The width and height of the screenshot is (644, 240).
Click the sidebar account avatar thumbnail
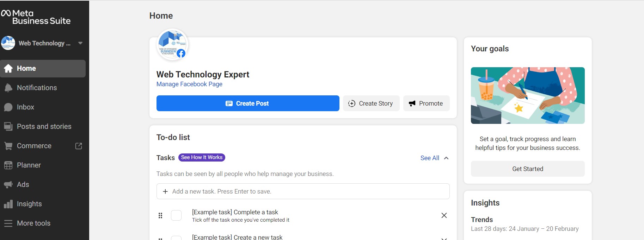coord(8,43)
